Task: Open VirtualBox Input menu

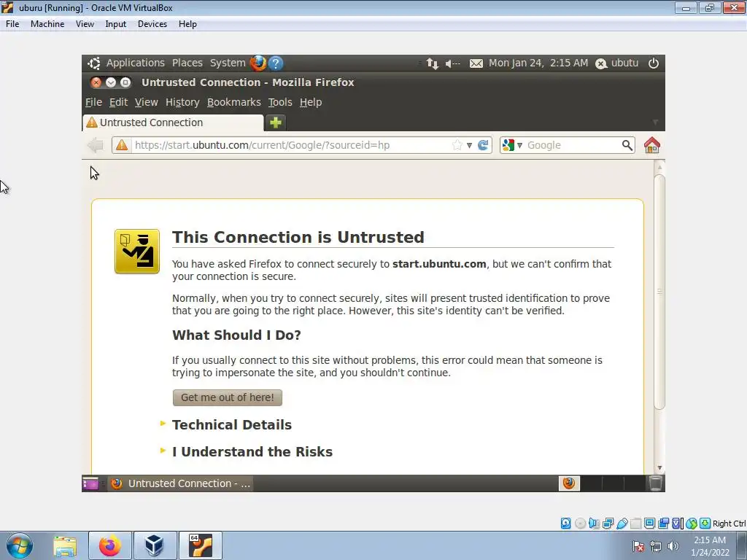Action: (x=116, y=24)
